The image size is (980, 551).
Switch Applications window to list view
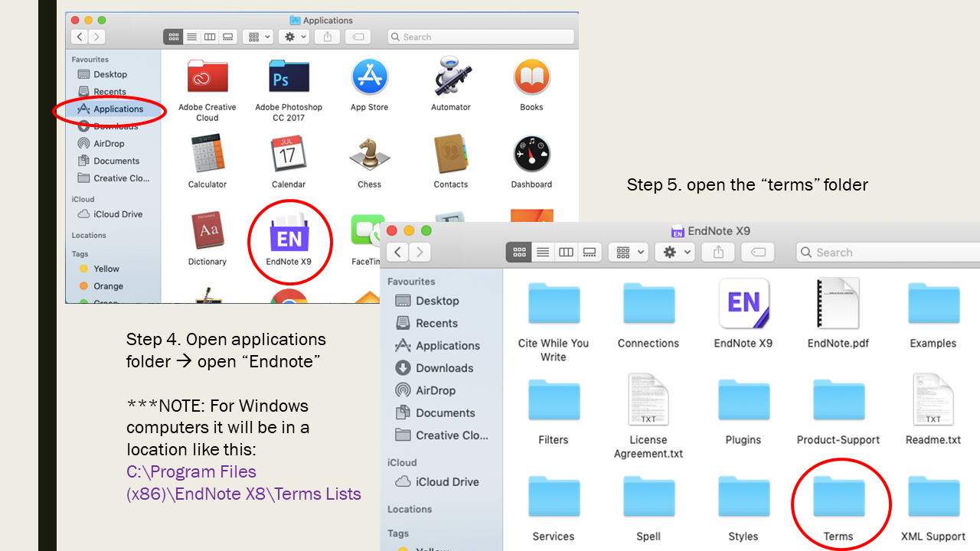tap(191, 37)
